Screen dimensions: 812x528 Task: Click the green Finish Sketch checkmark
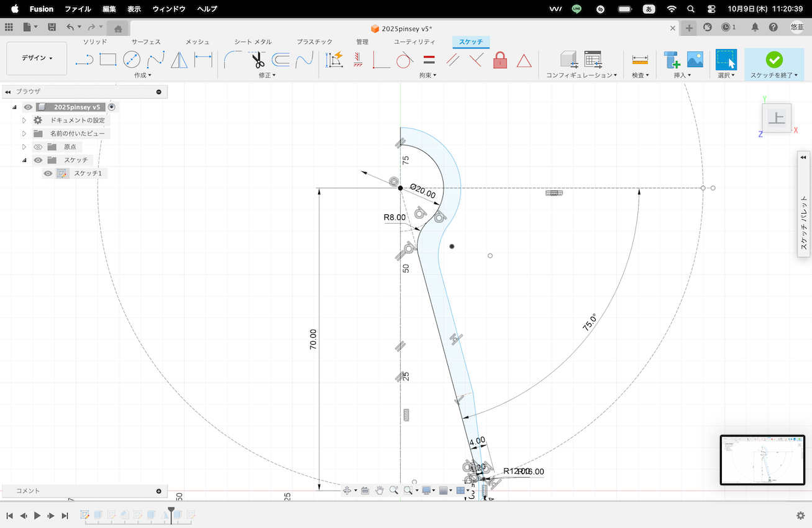774,60
